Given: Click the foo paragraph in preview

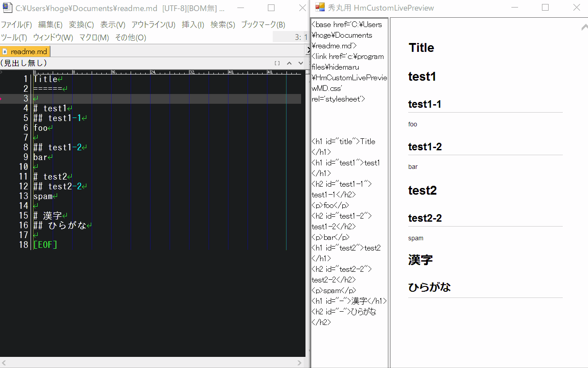Looking at the screenshot, I should (413, 125).
